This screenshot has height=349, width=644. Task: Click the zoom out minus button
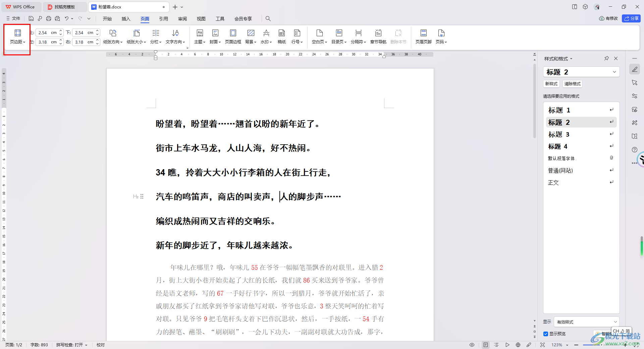[576, 345]
